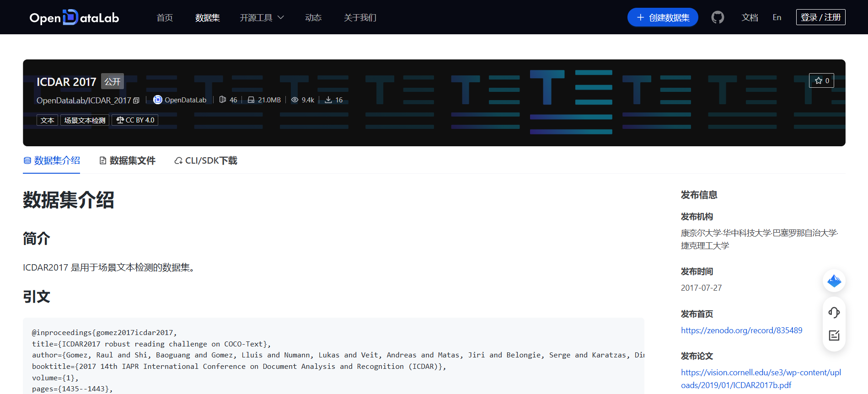Copy the OpenDataLab/ICDAR_2017 path icon
This screenshot has width=868, height=394.
pos(136,101)
